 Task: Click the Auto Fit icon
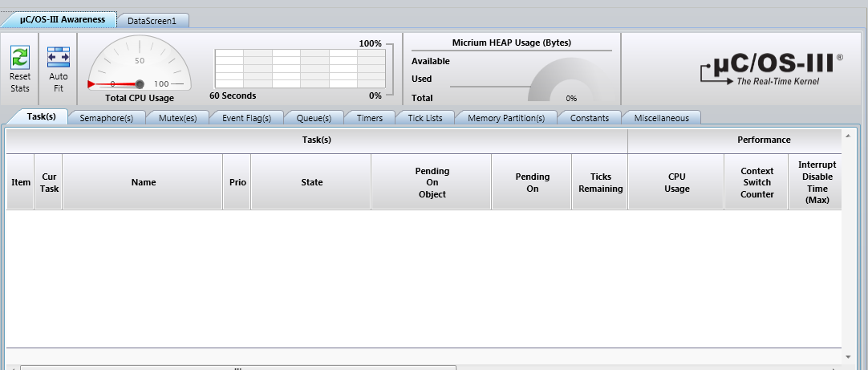59,57
